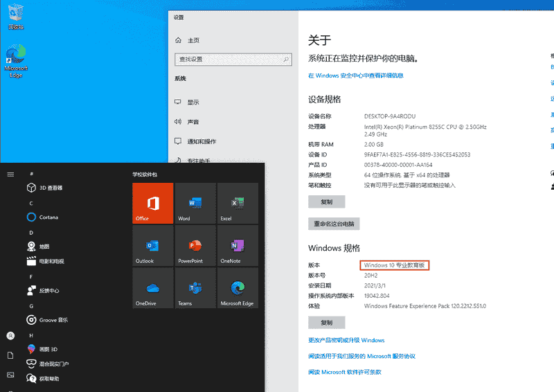The height and width of the screenshot is (392, 554).
Task: Launch Word from Start tiles
Action: point(195,203)
